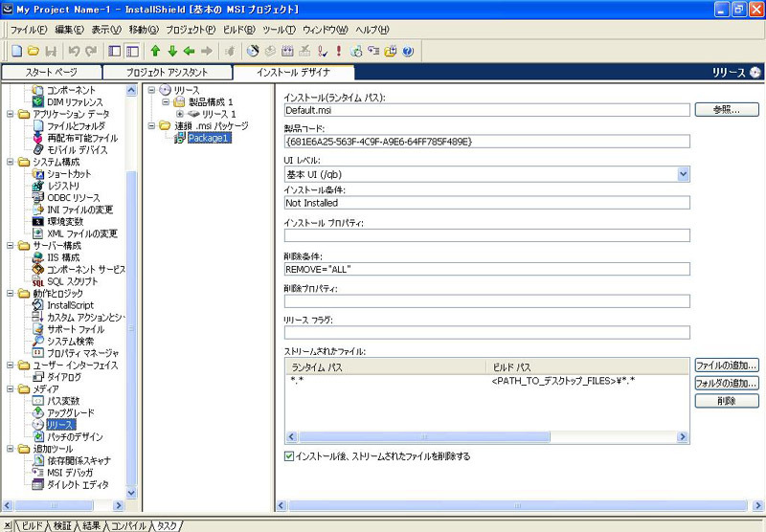This screenshot has height=532, width=766.
Task: Collapse システム構成 folder
Action: pos(11,162)
